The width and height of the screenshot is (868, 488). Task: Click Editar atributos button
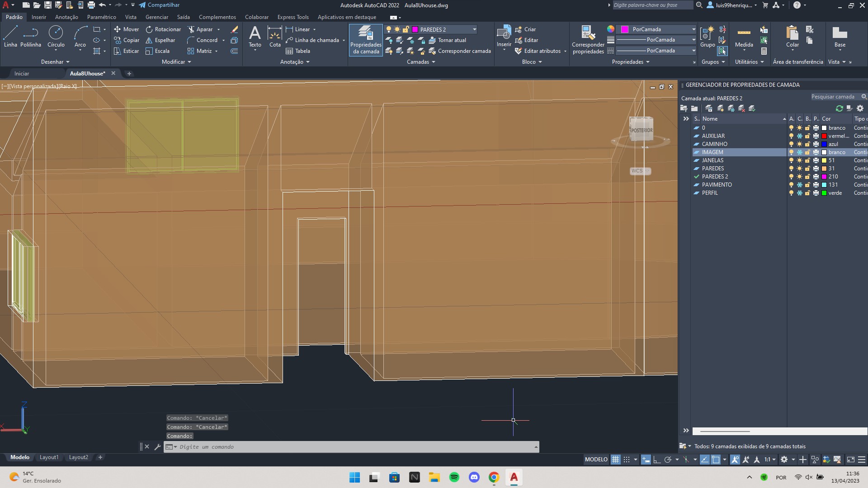coord(538,51)
